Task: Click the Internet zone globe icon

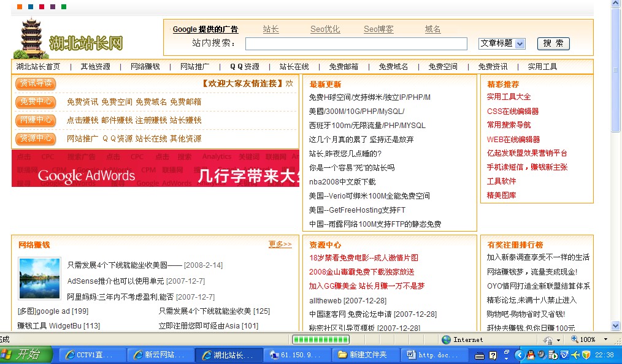Action: pos(447,339)
